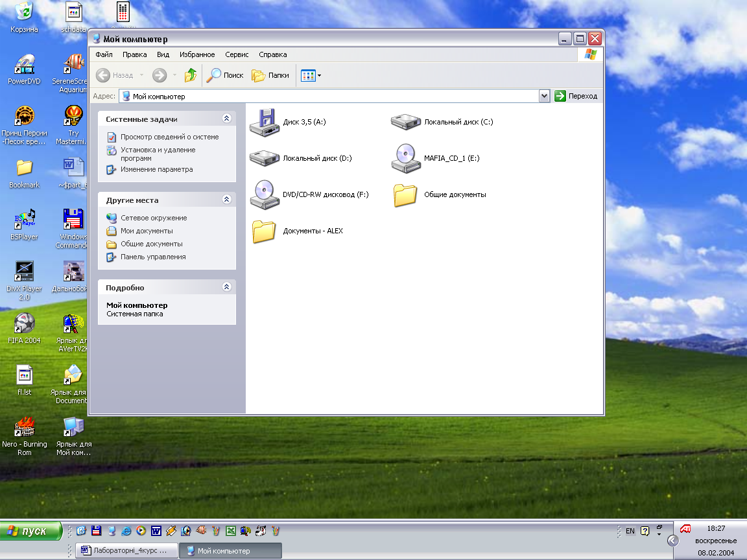The height and width of the screenshot is (560, 747).
Task: Click the EN language indicator
Action: (630, 531)
